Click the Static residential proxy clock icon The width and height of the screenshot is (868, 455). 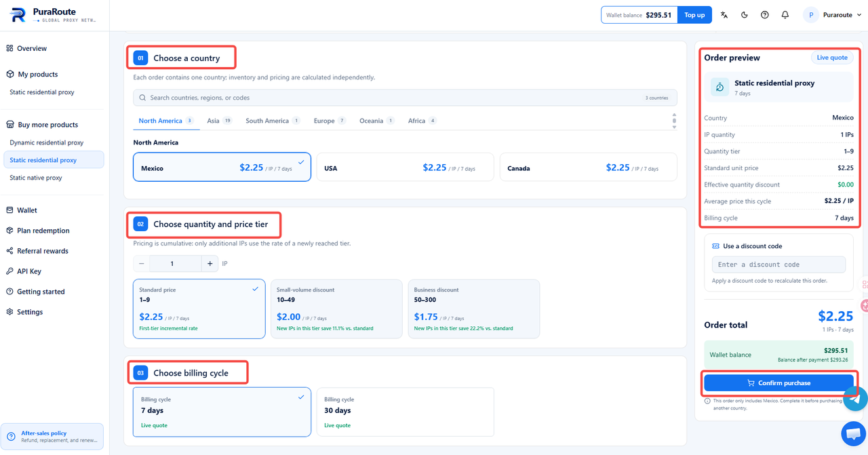[x=720, y=87]
